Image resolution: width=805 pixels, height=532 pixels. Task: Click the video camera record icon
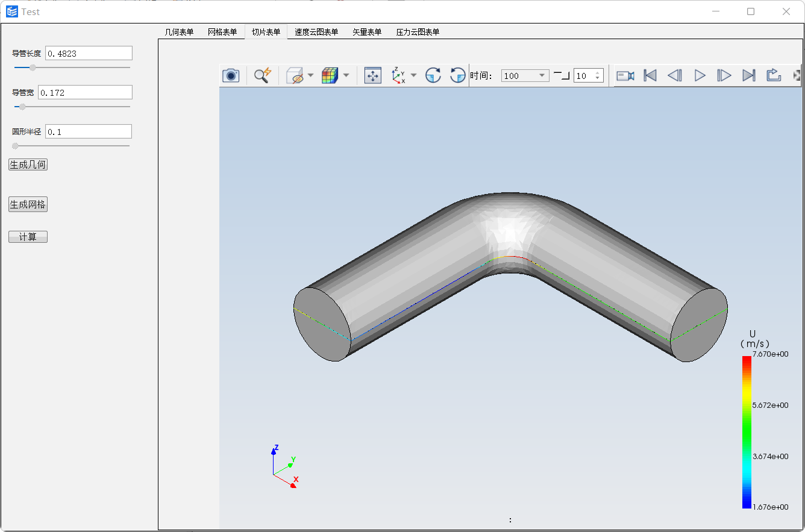click(625, 75)
